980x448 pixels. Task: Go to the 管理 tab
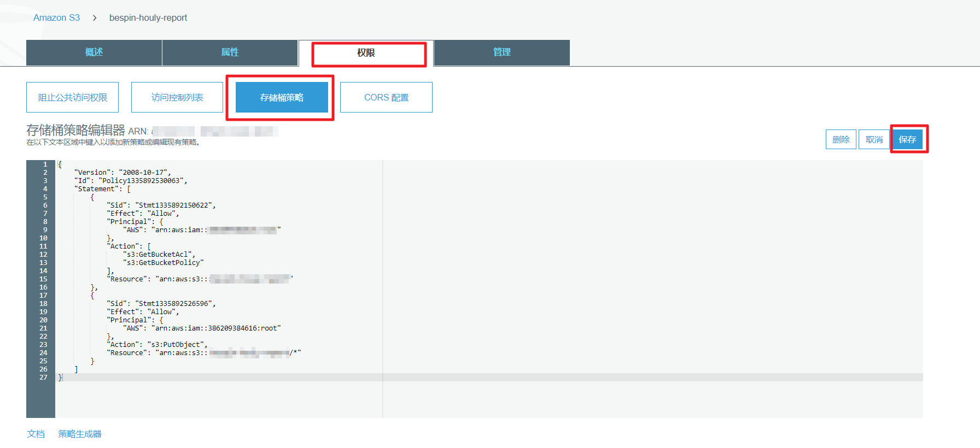[501, 52]
